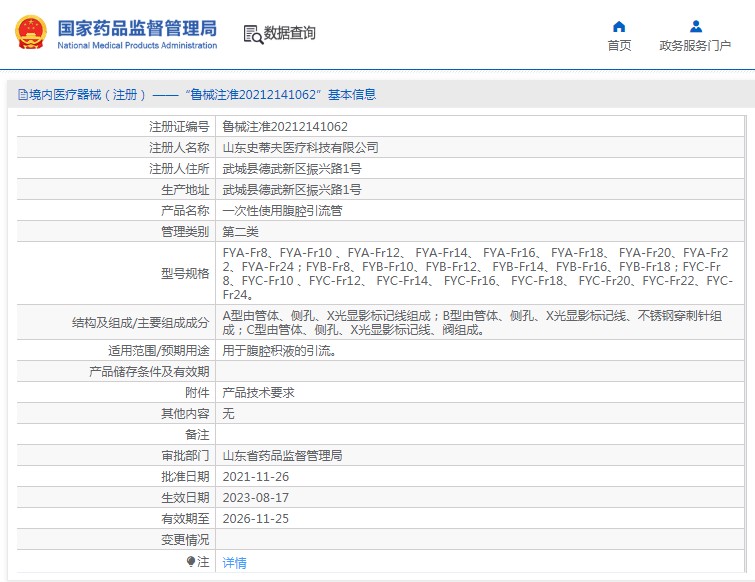Go to 首页 link
This screenshot has width=755, height=582.
(x=619, y=45)
